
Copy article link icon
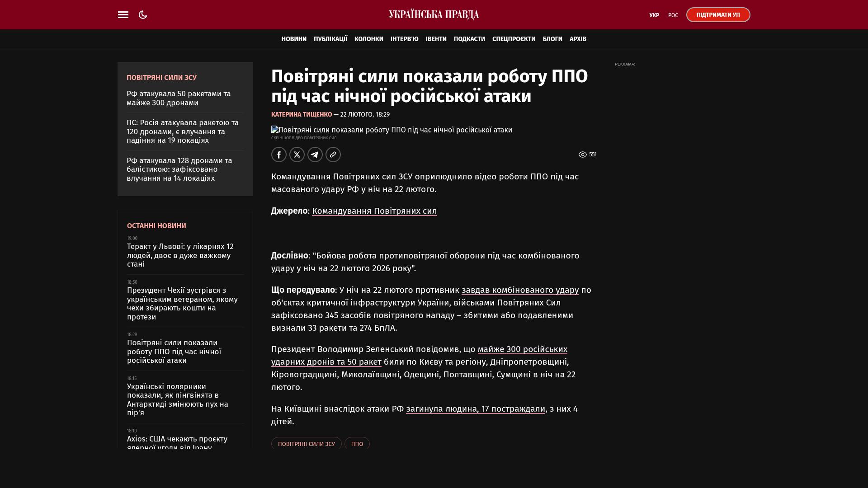(333, 155)
